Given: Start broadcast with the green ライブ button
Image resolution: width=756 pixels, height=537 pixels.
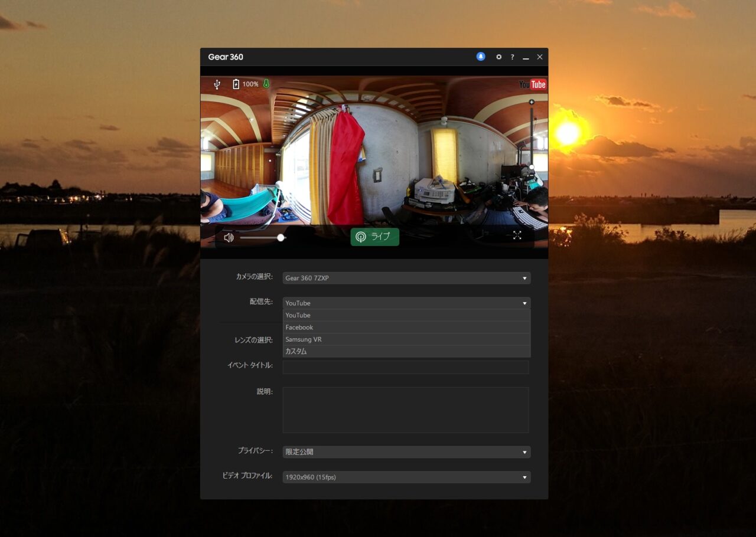Looking at the screenshot, I should pyautogui.click(x=374, y=237).
